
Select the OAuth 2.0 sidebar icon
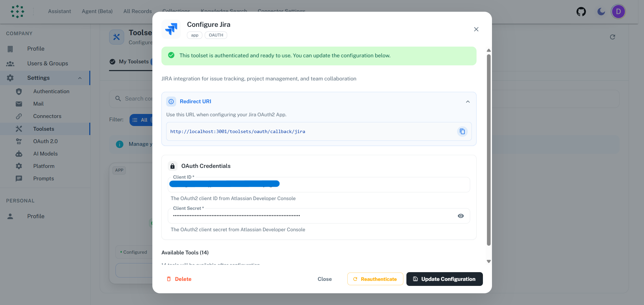point(19,141)
